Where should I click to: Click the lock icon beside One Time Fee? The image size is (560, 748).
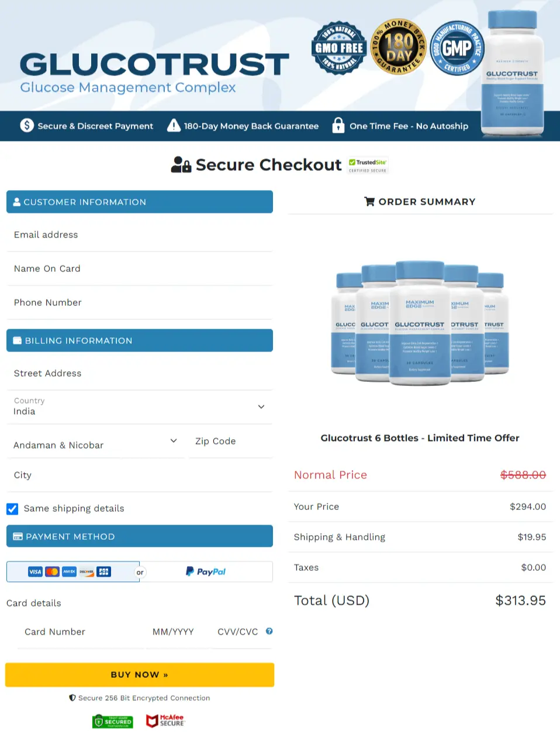pos(338,126)
